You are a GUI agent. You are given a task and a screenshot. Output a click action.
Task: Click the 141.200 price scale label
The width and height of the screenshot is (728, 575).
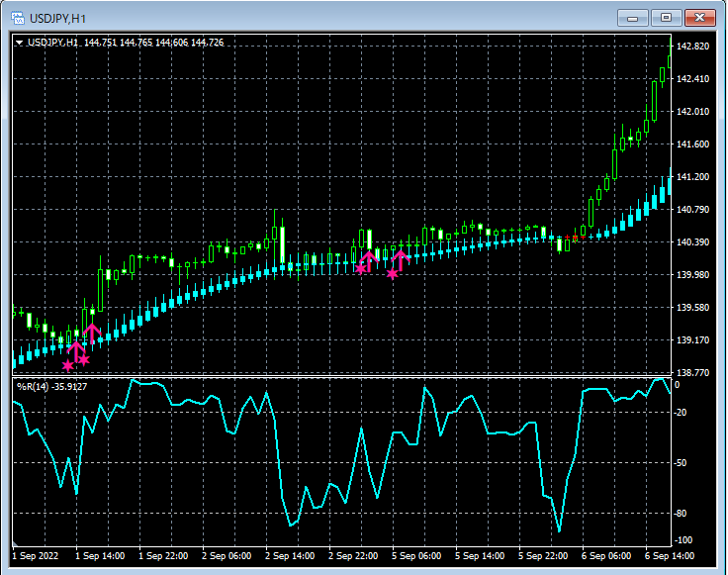[x=692, y=176]
